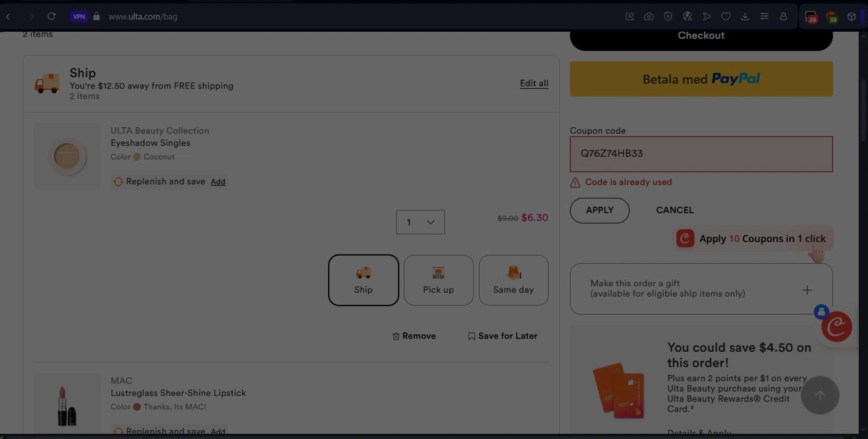868x439 pixels.
Task: Click the Thanks, Its MAC! color swatch
Action: [137, 407]
